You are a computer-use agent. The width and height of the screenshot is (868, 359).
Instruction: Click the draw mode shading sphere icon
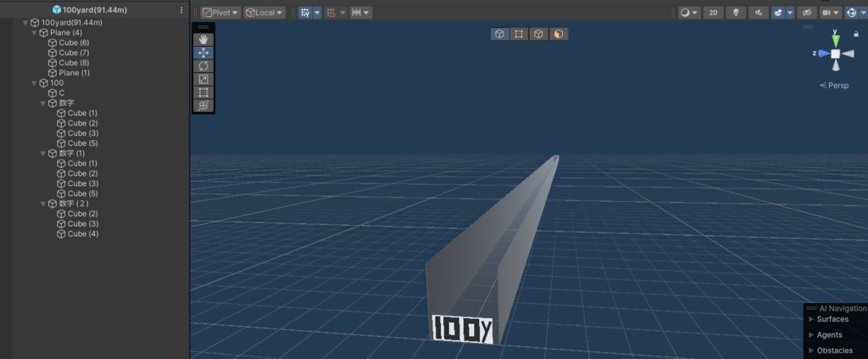pos(685,13)
